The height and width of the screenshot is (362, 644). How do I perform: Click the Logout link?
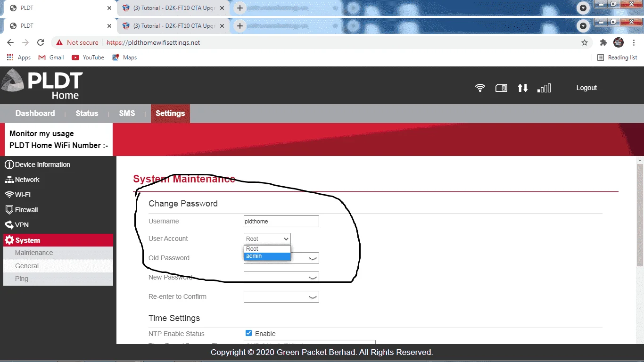pos(586,88)
